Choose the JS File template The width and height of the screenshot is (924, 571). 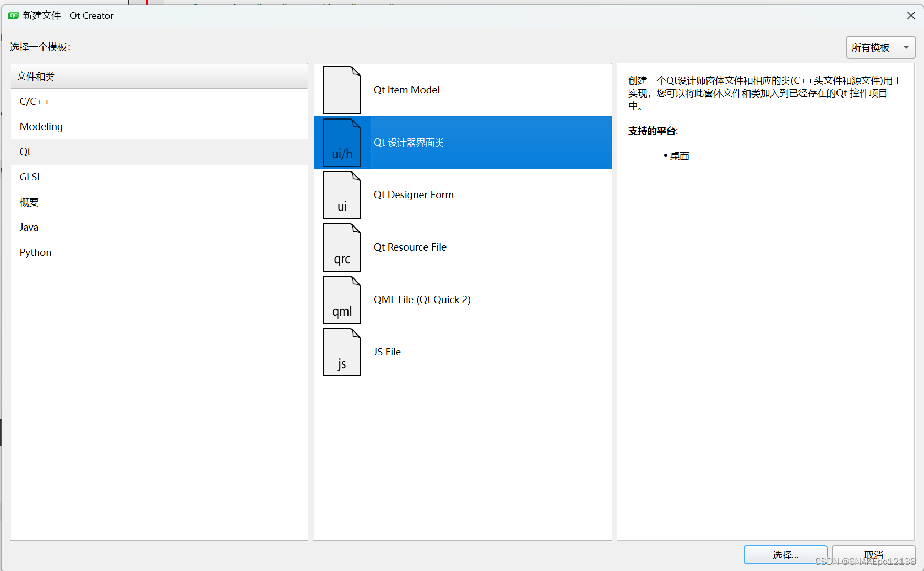pos(462,352)
